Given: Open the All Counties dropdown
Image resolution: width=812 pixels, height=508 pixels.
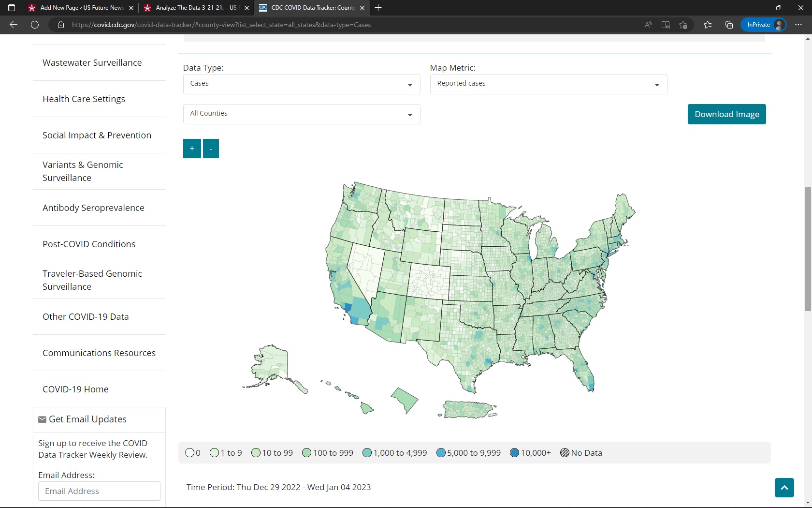Looking at the screenshot, I should 301,114.
